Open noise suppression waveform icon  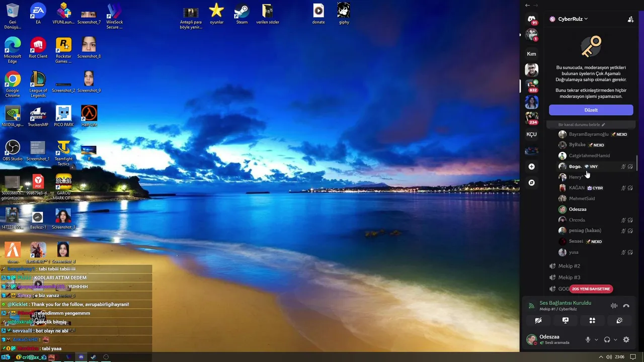[x=614, y=306]
